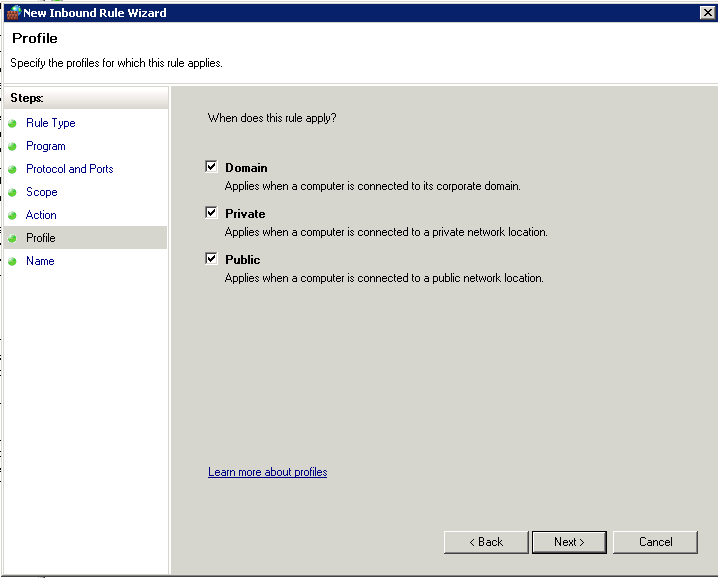Screen dimensions: 718x578
Task: Click 'Specify the profiles' subtitle text
Action: point(116,63)
